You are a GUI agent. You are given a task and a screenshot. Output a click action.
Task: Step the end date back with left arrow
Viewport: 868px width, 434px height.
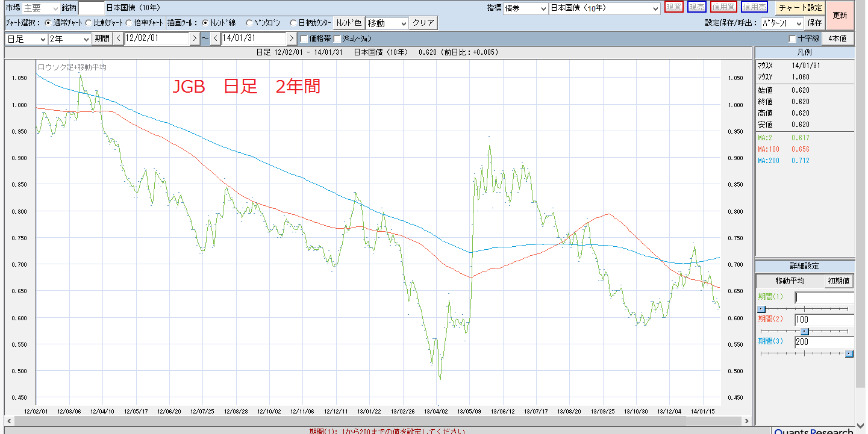click(216, 39)
